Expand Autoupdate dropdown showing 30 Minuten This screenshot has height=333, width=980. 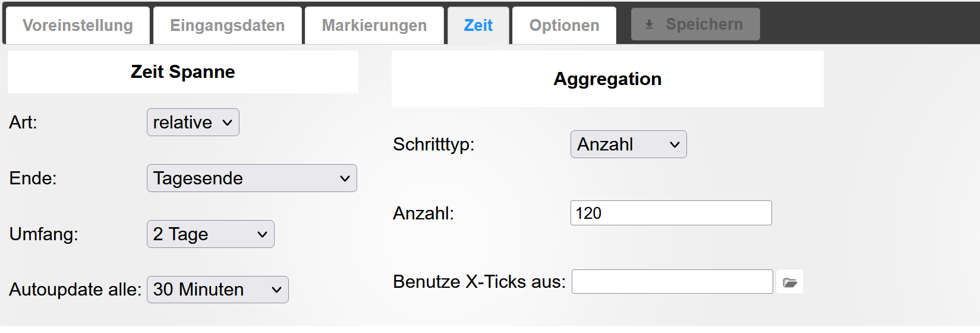[x=218, y=290]
